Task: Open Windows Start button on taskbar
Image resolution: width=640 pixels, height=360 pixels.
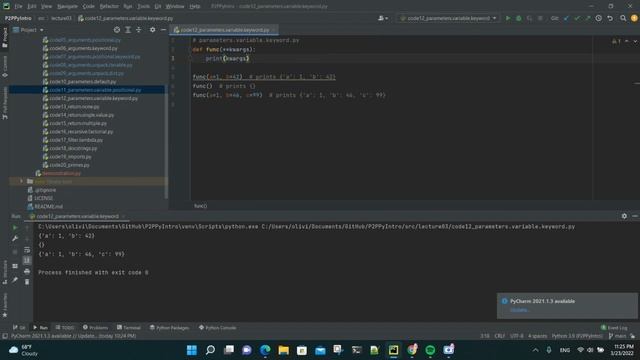Action: 191,350
